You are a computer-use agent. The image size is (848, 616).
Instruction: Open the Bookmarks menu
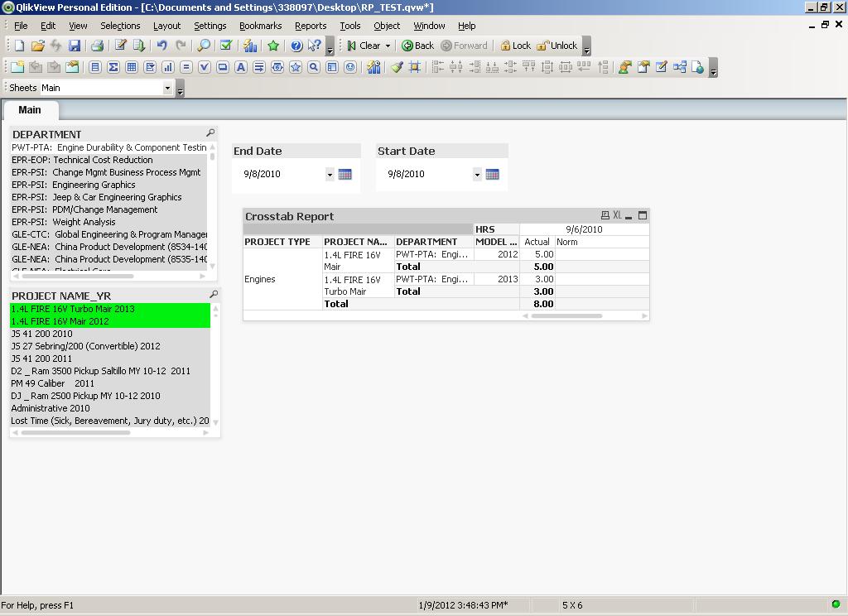(x=260, y=26)
